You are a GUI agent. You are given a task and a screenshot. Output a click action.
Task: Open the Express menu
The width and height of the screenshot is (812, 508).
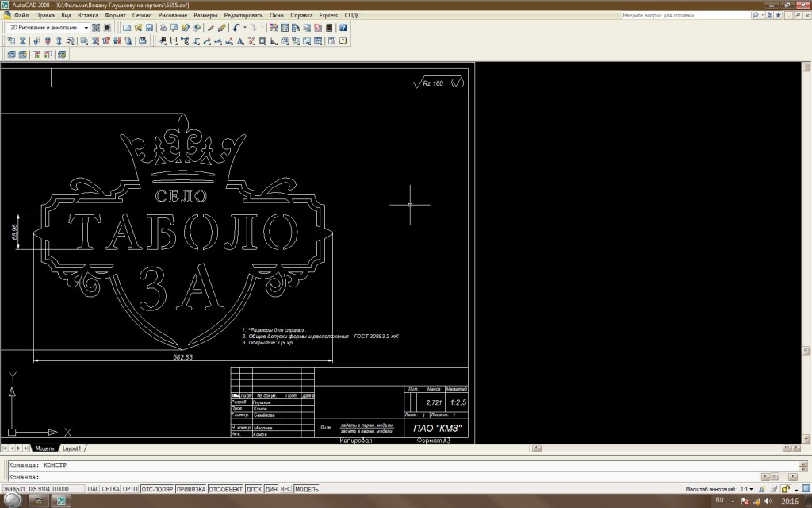(x=328, y=15)
